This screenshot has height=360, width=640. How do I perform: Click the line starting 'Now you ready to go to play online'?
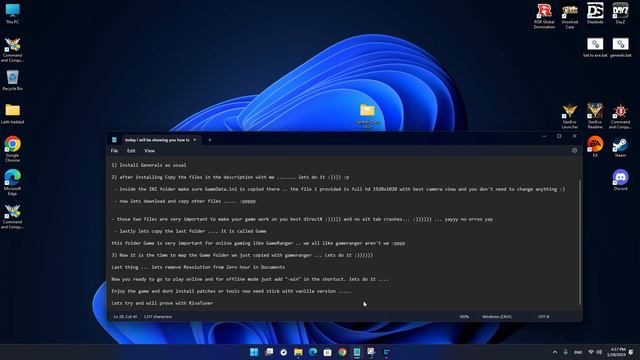coord(250,279)
